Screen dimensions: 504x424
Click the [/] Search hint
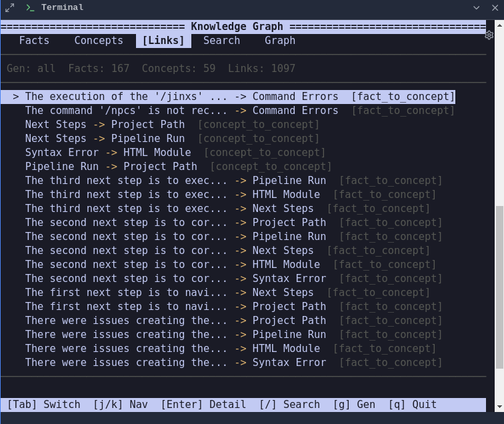tap(289, 405)
